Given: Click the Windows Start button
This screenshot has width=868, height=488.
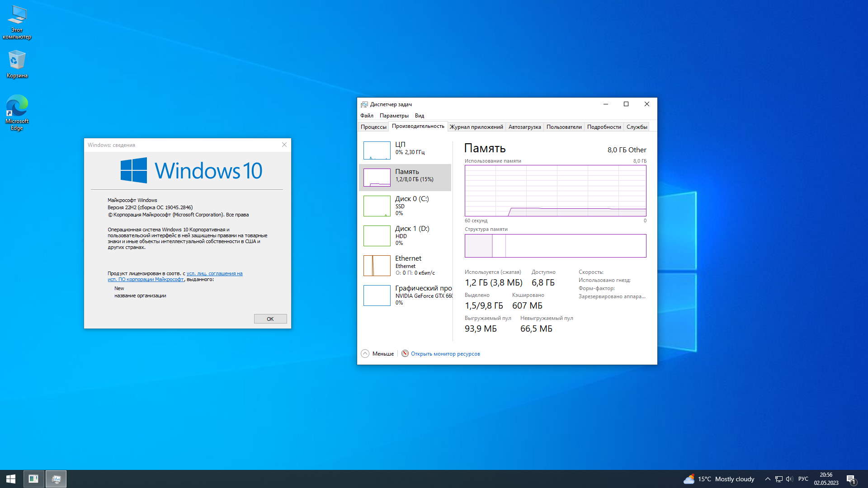Looking at the screenshot, I should pos(11,479).
